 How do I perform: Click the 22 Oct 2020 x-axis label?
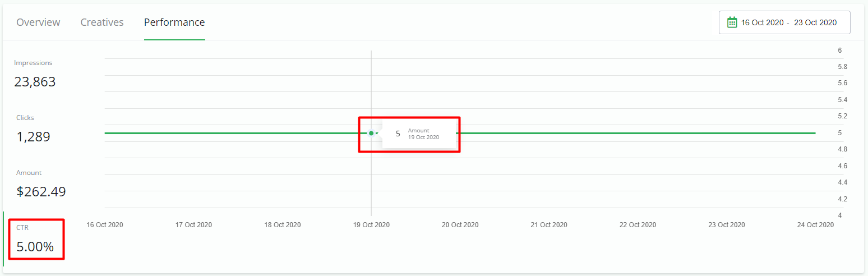pyautogui.click(x=638, y=225)
